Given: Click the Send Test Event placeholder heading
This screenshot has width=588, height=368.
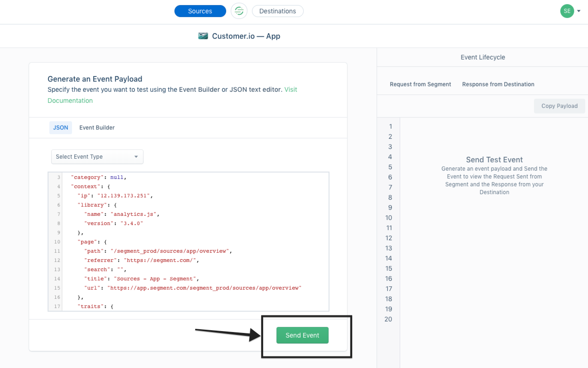Looking at the screenshot, I should coord(494,160).
